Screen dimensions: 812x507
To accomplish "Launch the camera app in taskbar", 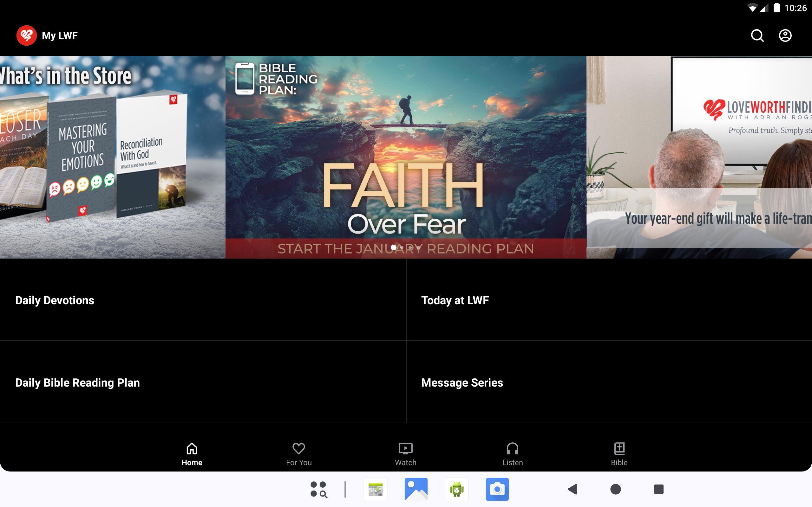I will click(497, 489).
